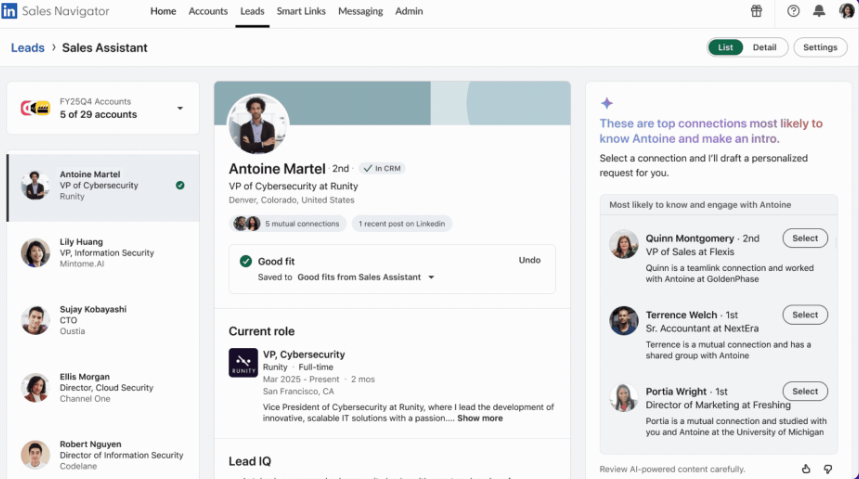Click Ellis Morgan's avatar in list

click(x=36, y=387)
